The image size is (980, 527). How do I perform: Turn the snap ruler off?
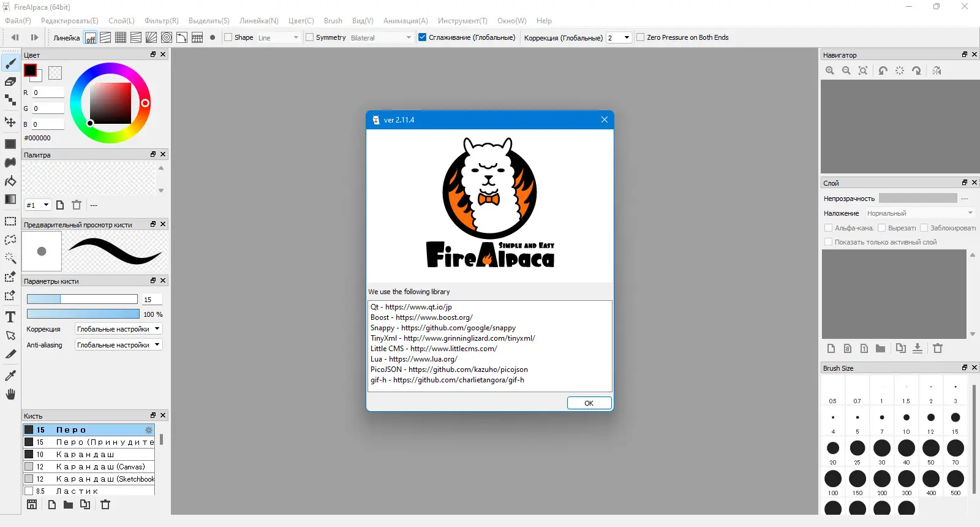[90, 38]
